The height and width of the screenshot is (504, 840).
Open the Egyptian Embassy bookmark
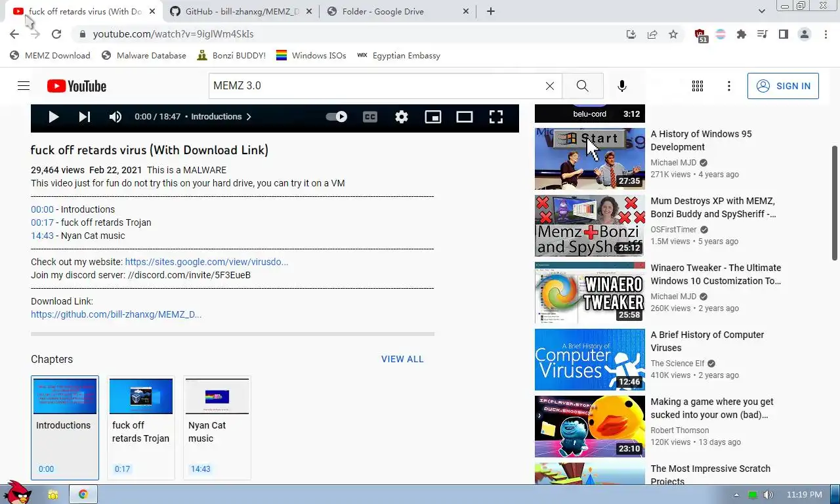pyautogui.click(x=398, y=56)
